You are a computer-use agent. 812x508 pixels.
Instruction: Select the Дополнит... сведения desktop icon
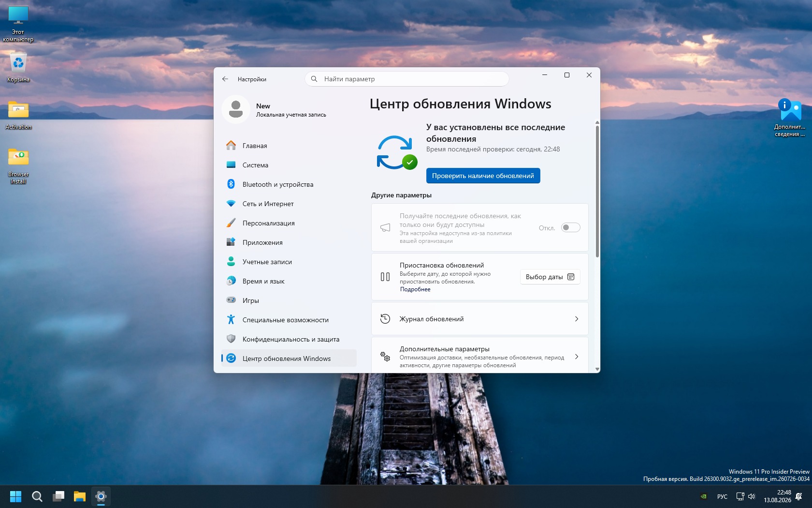pyautogui.click(x=790, y=118)
